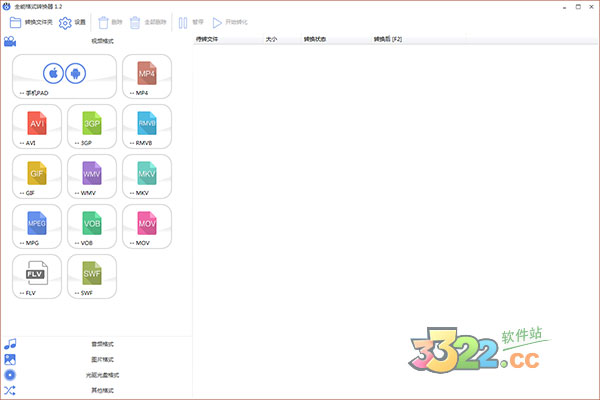Image resolution: width=600 pixels, height=400 pixels.
Task: Click the pending files column header
Action: [x=228, y=39]
